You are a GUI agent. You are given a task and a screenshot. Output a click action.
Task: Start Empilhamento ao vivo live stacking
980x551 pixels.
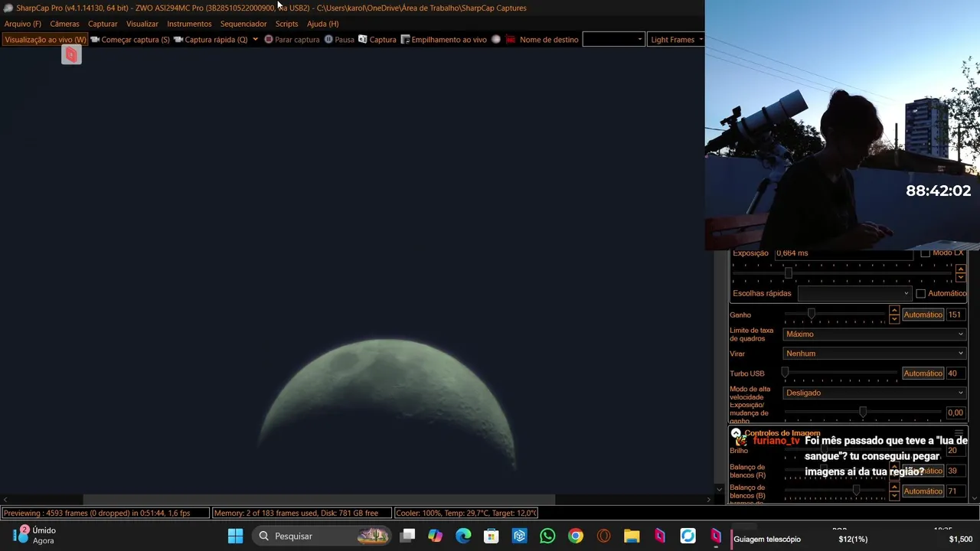point(444,39)
